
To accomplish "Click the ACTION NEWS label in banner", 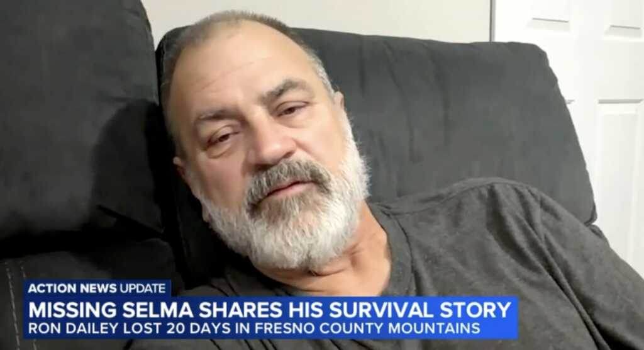I will 72,288.
